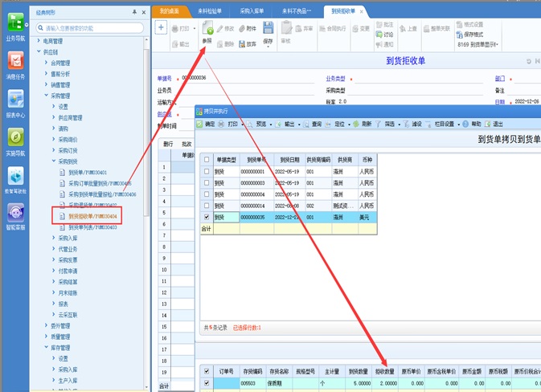
Task: Switch to the 采购入库单 tab
Action: point(252,11)
